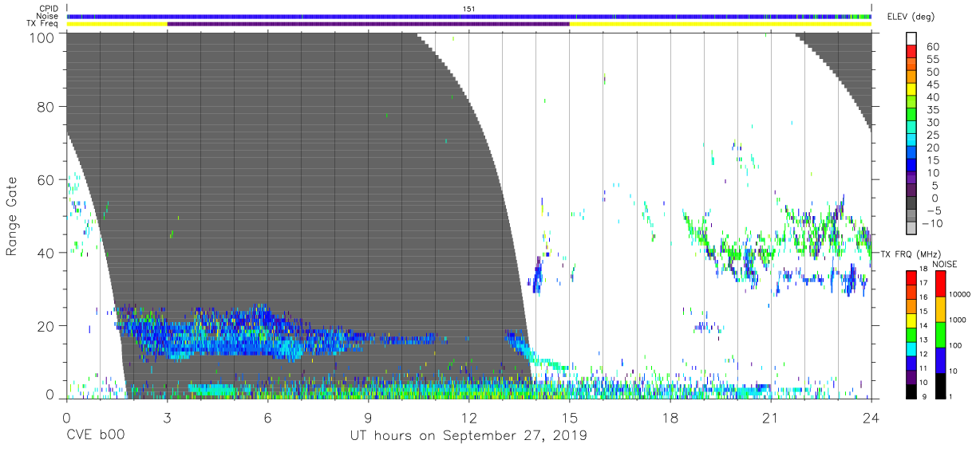Screen dimensions: 980x452
Task: Pick the cyan segment of TX FRQ bar
Action: coord(911,348)
